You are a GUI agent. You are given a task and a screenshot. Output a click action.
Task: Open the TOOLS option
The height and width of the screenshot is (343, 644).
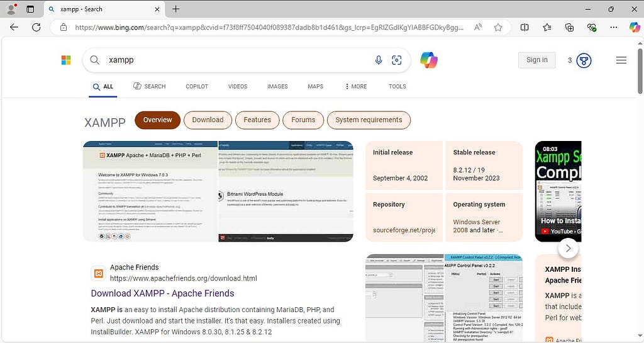click(397, 86)
